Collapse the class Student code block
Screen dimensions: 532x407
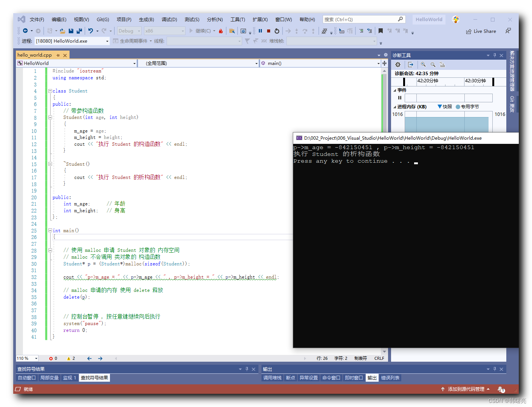click(50, 91)
